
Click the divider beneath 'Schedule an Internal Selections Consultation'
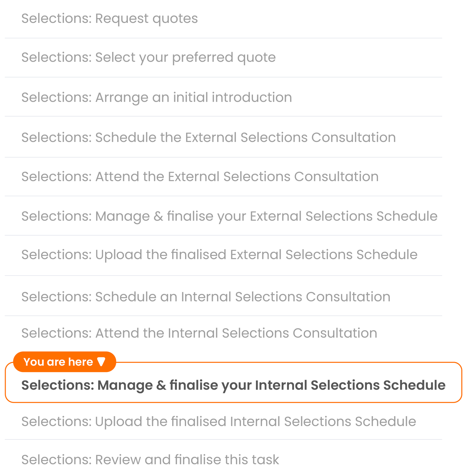(x=223, y=316)
